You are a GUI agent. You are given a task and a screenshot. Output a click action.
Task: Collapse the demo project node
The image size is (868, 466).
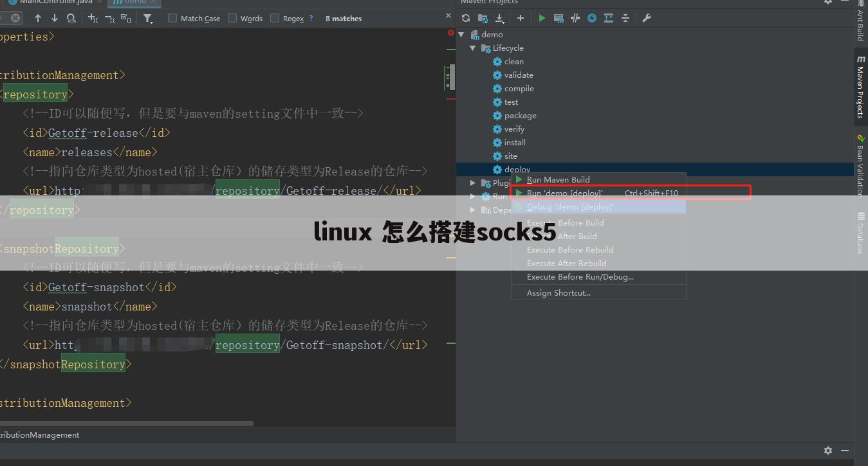point(462,35)
